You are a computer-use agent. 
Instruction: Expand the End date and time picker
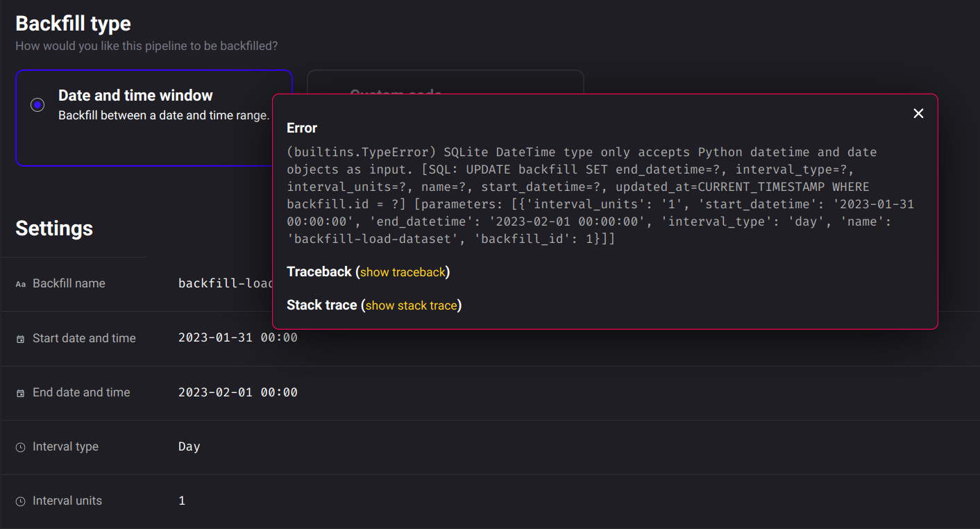pyautogui.click(x=237, y=392)
